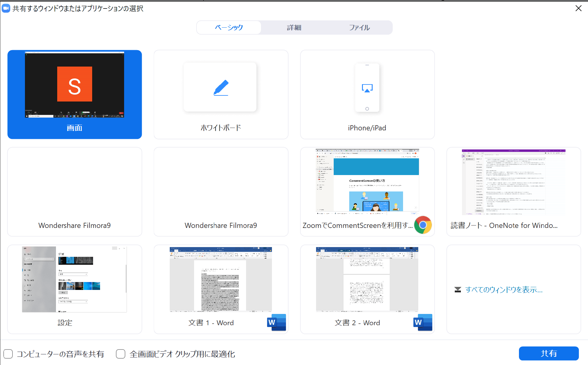Viewport: 588px width, 365px height.
Task: Click the iPhone/iPad label text
Action: [367, 128]
